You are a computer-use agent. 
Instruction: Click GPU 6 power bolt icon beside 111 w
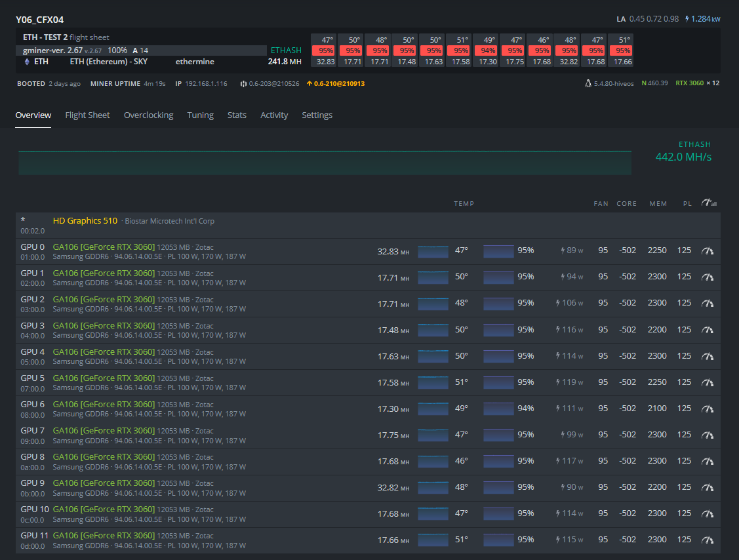[558, 409]
